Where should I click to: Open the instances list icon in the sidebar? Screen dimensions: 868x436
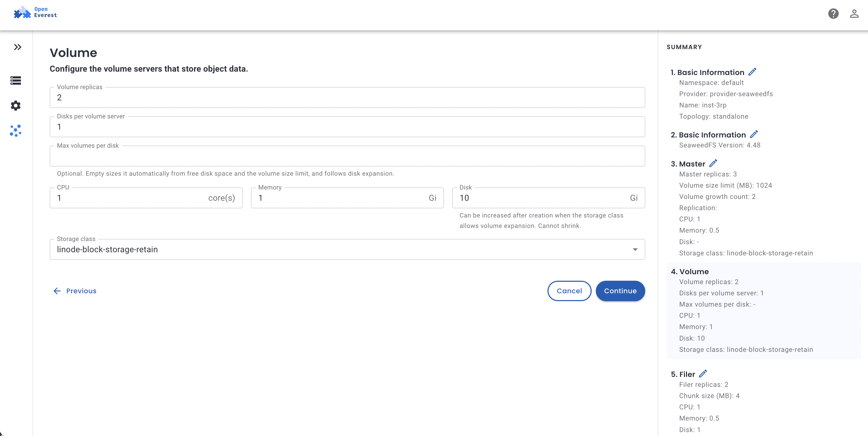tap(15, 81)
